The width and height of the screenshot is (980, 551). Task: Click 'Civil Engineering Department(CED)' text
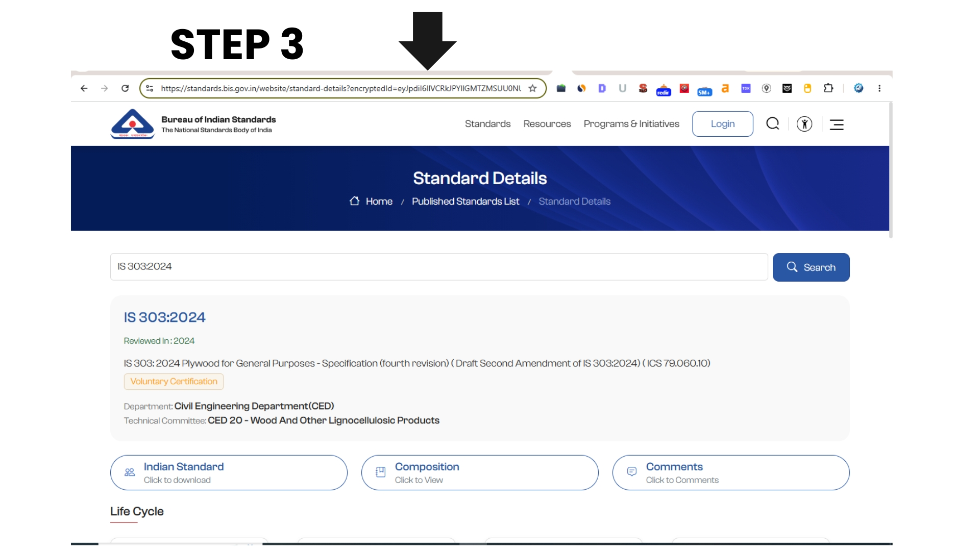pyautogui.click(x=254, y=406)
